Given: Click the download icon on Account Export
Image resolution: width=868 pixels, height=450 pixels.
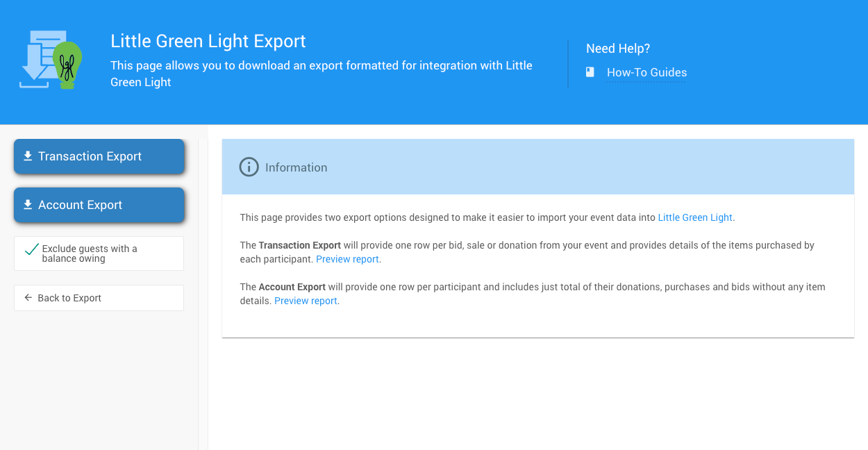Looking at the screenshot, I should click(x=28, y=205).
